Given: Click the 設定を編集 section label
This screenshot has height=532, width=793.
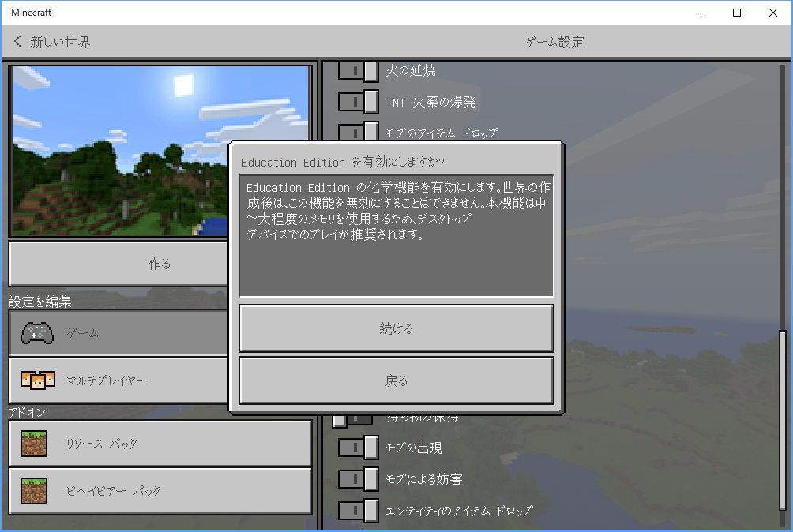Looking at the screenshot, I should [x=40, y=302].
